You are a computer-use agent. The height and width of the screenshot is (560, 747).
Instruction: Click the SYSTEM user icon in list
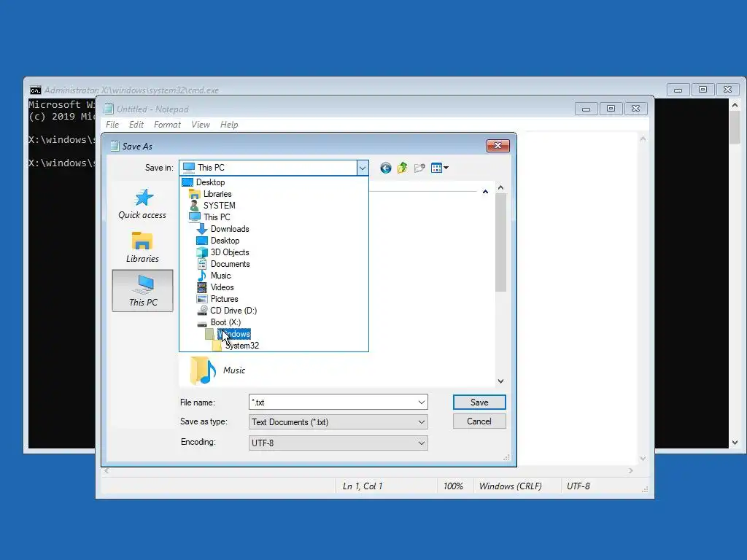(194, 206)
